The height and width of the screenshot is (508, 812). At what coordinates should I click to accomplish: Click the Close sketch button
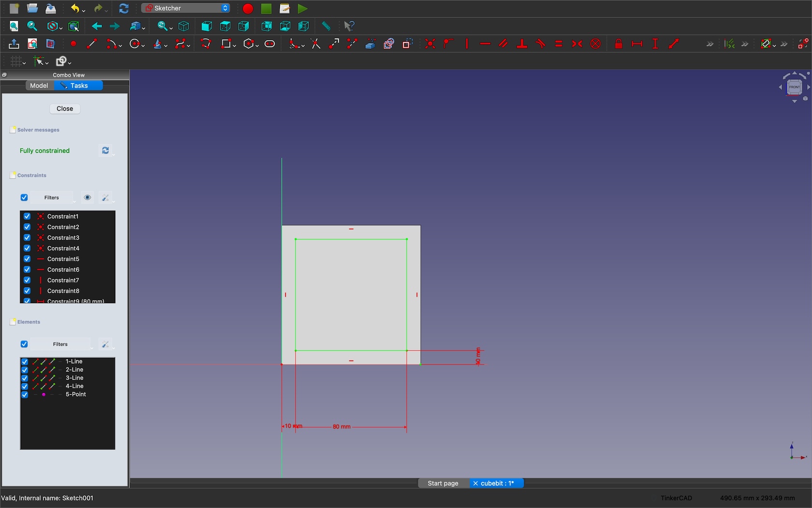pos(65,109)
